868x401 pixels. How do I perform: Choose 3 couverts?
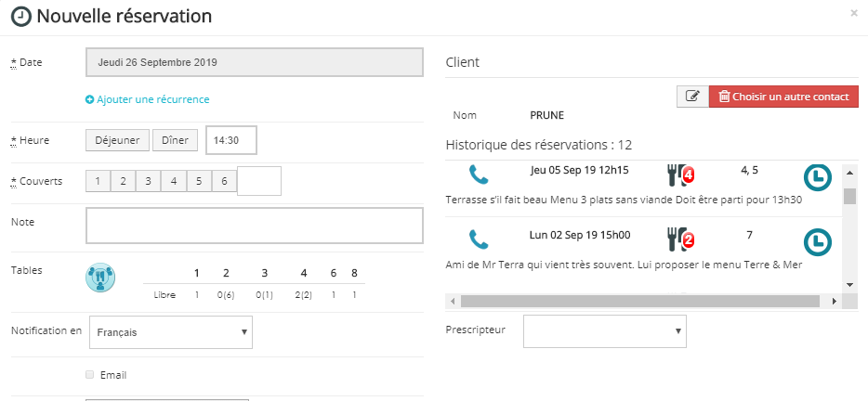click(149, 181)
